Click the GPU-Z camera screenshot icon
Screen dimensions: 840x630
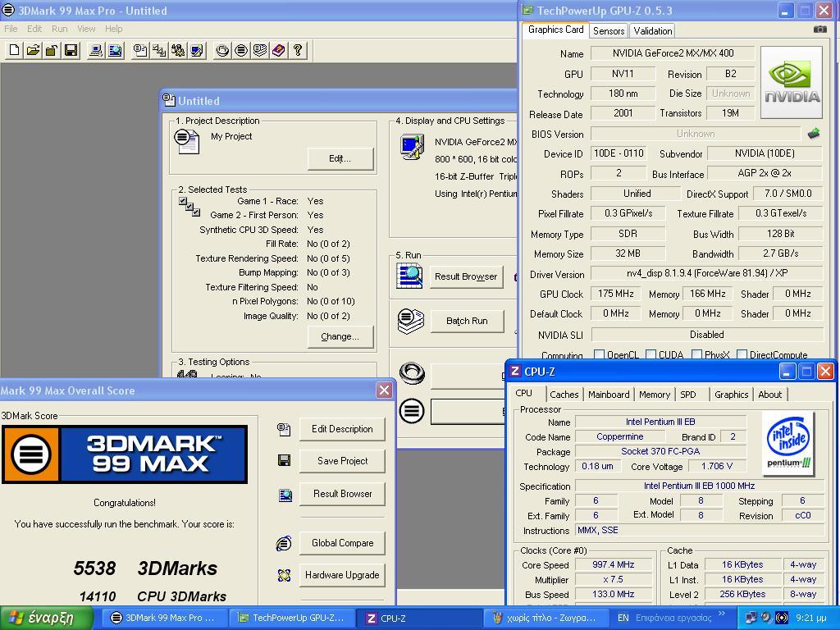pyautogui.click(x=820, y=30)
